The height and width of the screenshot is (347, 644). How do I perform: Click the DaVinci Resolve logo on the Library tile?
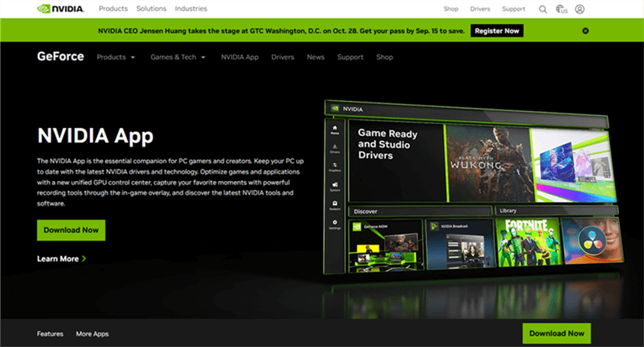pos(591,239)
